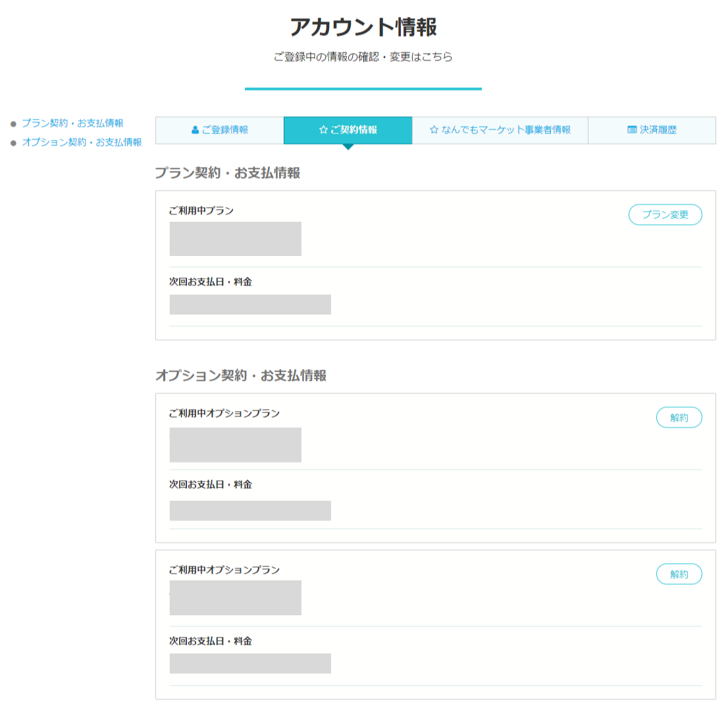Open sidebar link プラン契約・お支払情報
The height and width of the screenshot is (714, 728).
(x=73, y=123)
